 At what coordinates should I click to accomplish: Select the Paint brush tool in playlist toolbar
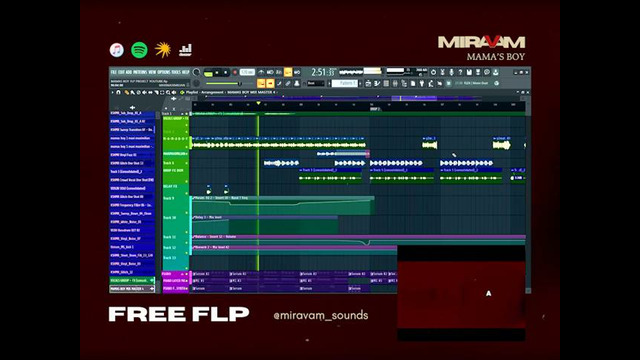tap(133, 92)
